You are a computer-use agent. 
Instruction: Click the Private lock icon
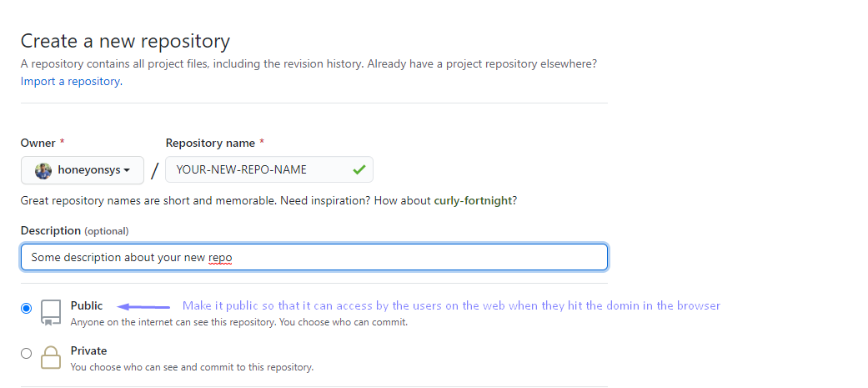(51, 357)
